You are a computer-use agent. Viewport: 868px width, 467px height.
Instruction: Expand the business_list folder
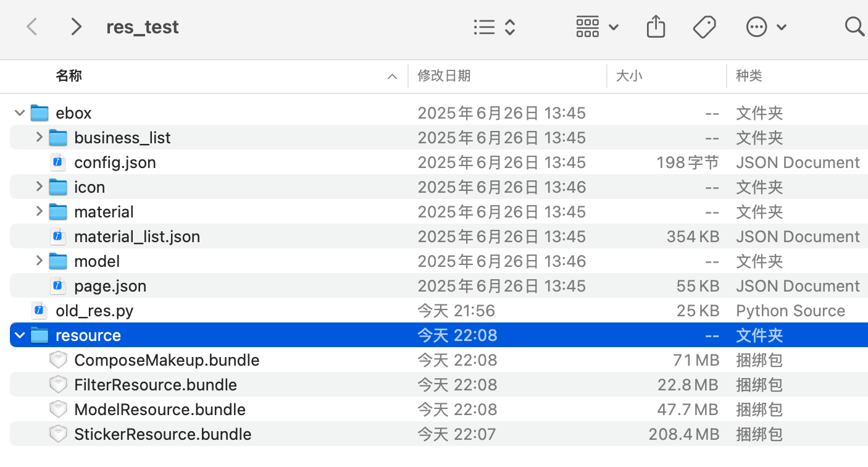39,138
